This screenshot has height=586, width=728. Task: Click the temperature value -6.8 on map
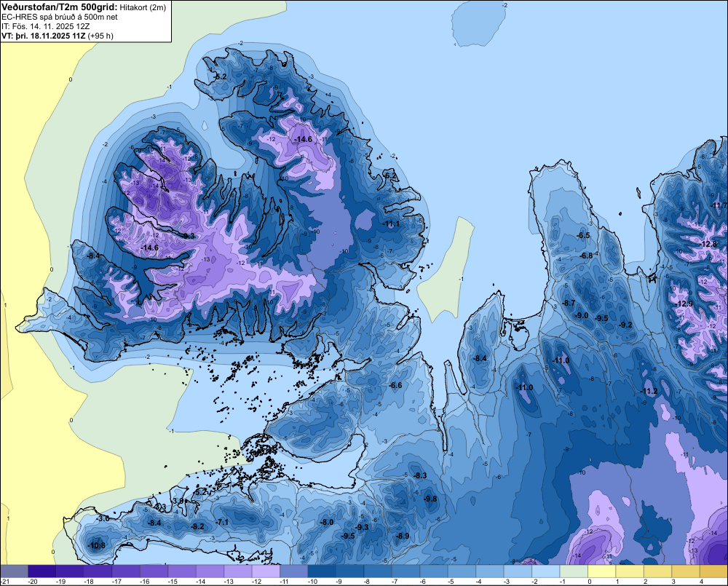click(586, 256)
